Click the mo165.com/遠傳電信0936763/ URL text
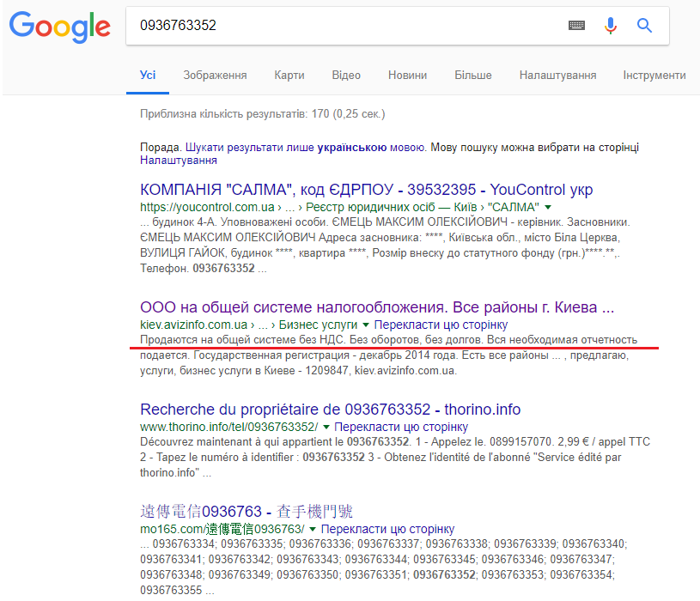This screenshot has height=601, width=700. [x=222, y=529]
